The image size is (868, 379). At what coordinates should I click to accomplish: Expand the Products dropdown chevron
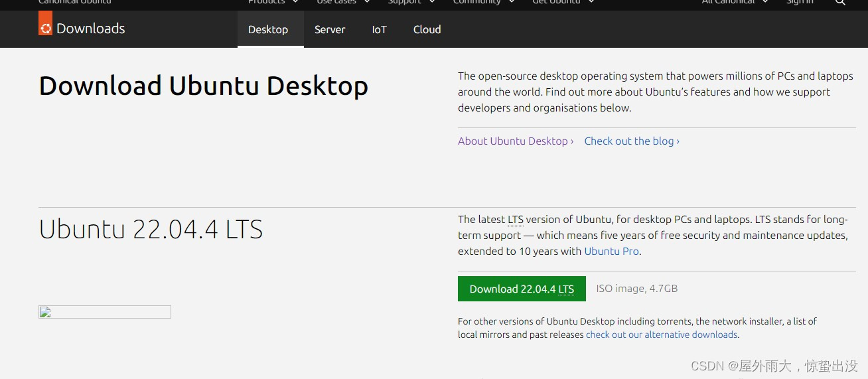point(295,2)
